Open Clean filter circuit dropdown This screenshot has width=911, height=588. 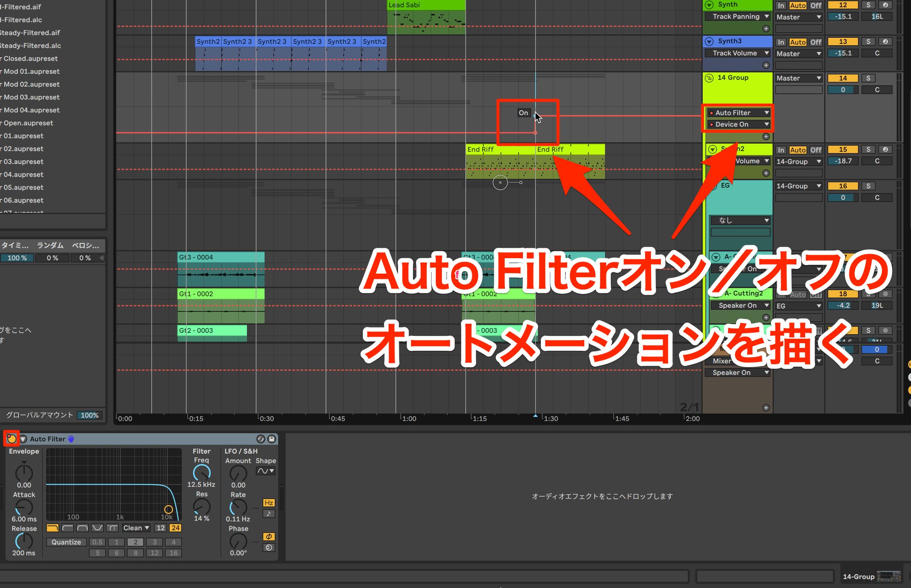tap(136, 528)
